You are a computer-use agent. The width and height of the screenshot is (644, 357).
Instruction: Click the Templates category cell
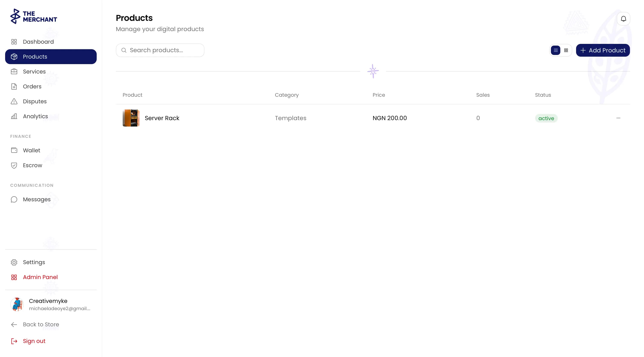click(x=290, y=118)
